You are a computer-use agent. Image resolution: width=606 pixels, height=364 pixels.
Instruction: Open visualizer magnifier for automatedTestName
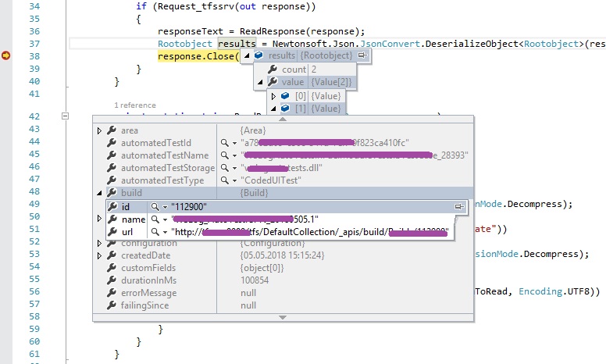(x=225, y=155)
